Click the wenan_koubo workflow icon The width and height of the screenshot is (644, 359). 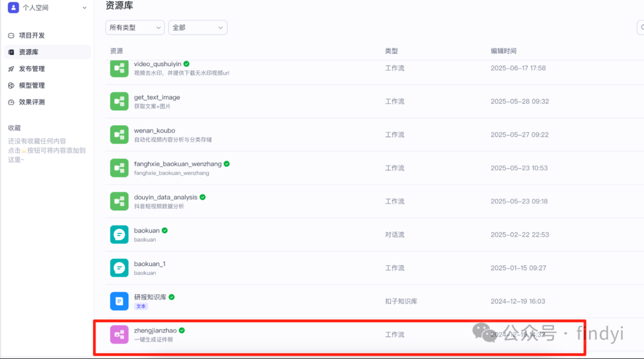(119, 135)
